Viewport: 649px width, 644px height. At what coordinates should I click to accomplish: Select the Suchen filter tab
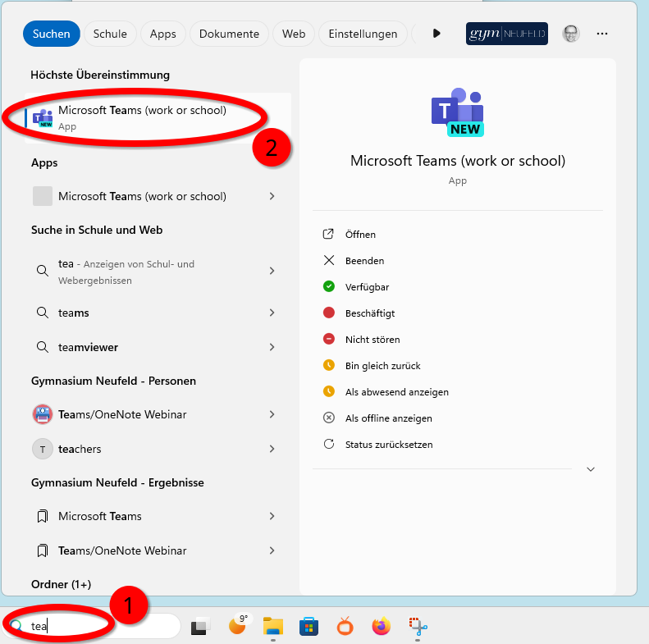click(x=52, y=34)
